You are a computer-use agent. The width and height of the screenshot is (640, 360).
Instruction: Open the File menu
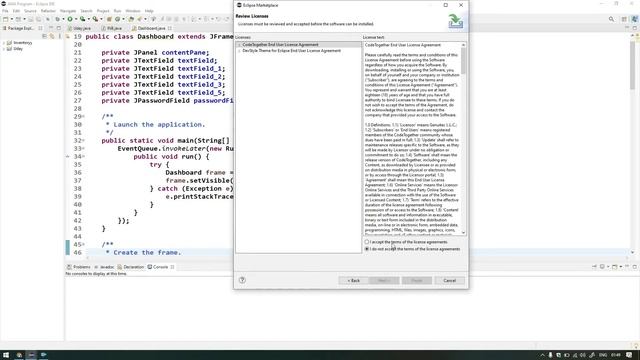tap(5, 11)
